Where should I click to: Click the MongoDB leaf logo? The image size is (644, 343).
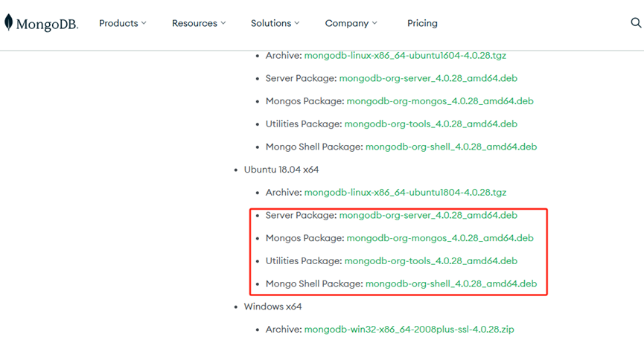click(8, 22)
